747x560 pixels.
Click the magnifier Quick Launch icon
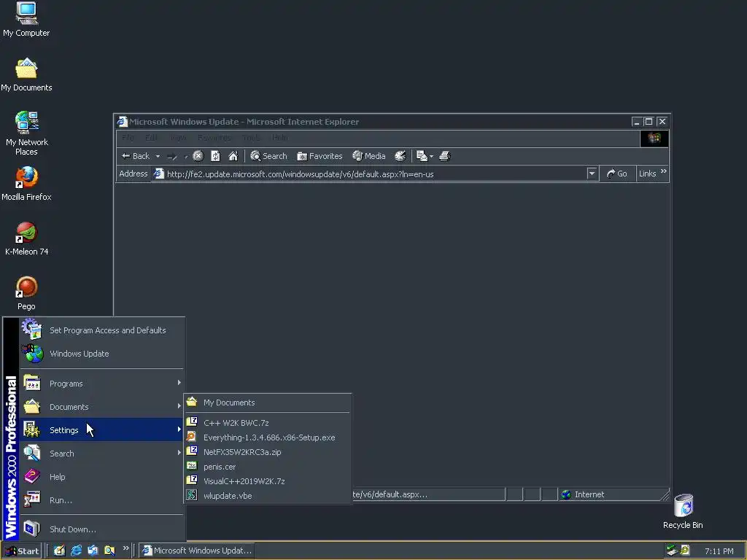point(109,551)
